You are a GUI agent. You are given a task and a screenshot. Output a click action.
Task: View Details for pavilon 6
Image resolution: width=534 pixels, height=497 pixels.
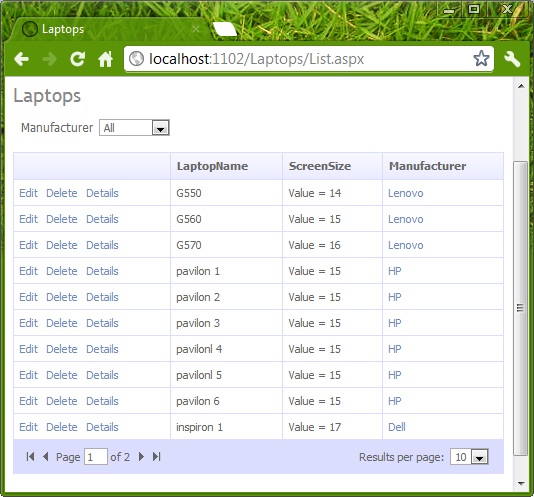click(x=102, y=401)
